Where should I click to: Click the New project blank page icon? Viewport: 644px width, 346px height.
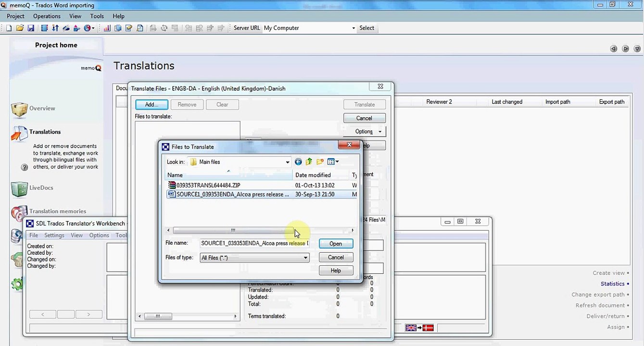pyautogui.click(x=9, y=28)
